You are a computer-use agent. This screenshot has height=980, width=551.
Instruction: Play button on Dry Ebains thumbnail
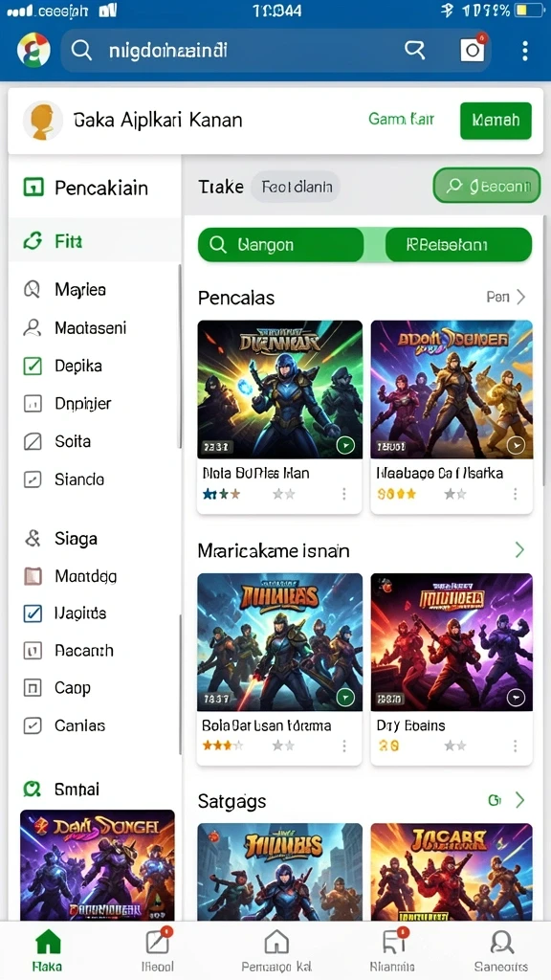tap(516, 698)
